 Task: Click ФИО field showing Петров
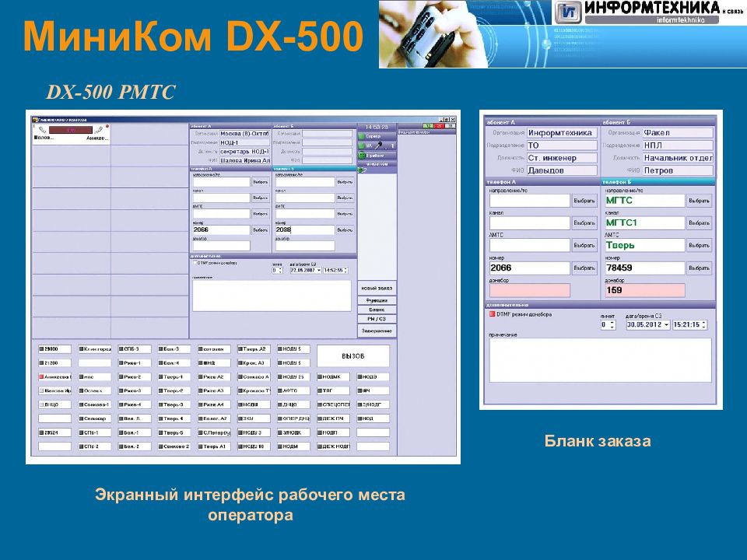coord(678,170)
